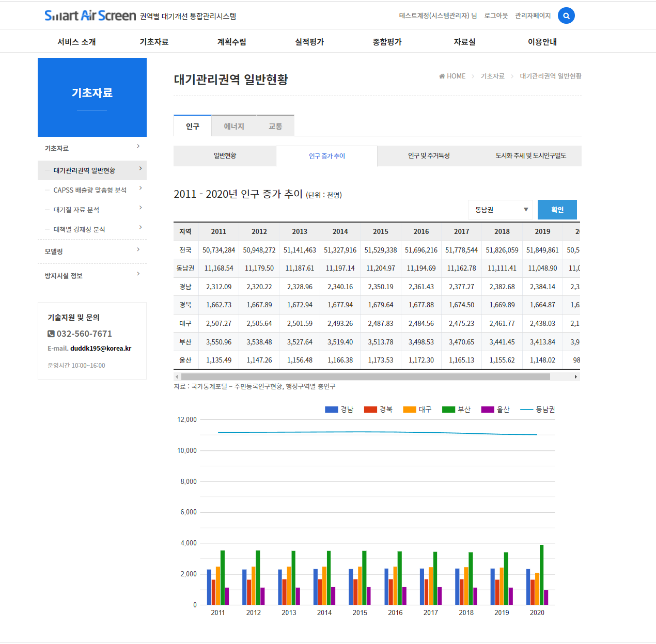Screen dimensions: 656x644
Task: Click the horizontal table scrollbar thumb
Action: tap(366, 377)
